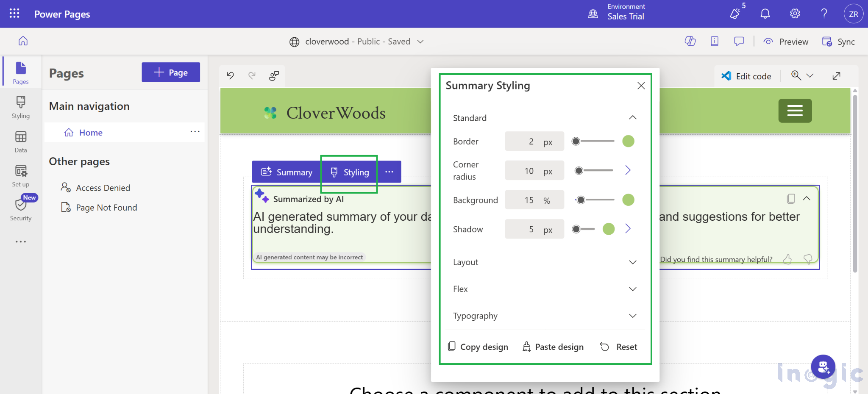The width and height of the screenshot is (868, 394).
Task: Give a thumbs up on the AI summary
Action: (x=788, y=259)
